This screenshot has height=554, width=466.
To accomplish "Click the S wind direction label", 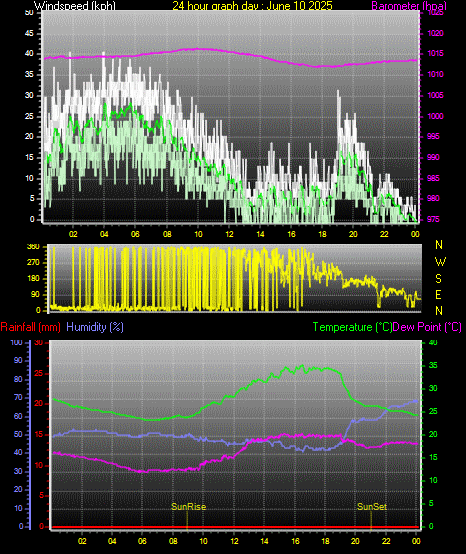I will pos(438,279).
